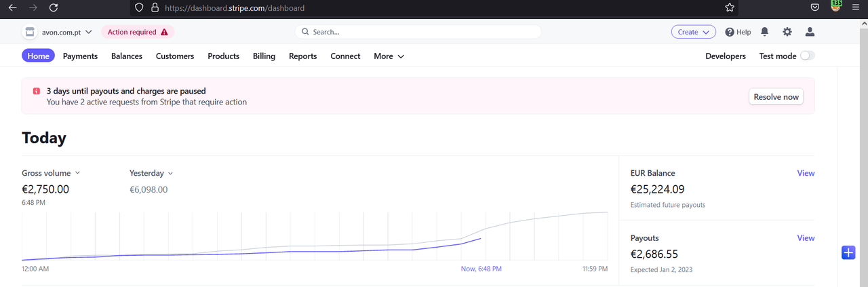Click View next to Payouts
This screenshot has height=287, width=868.
[806, 238]
